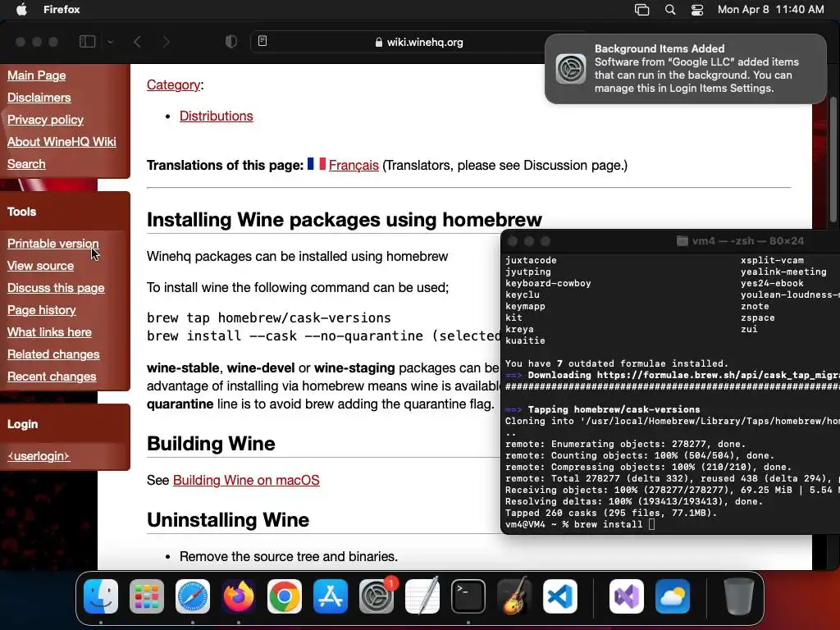Click the System Settings icon in notification

[x=571, y=69]
